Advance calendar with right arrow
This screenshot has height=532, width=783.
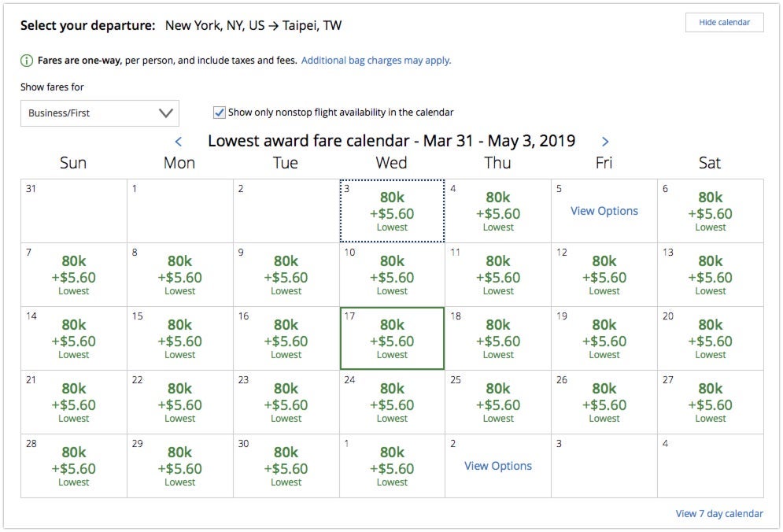[x=605, y=142]
